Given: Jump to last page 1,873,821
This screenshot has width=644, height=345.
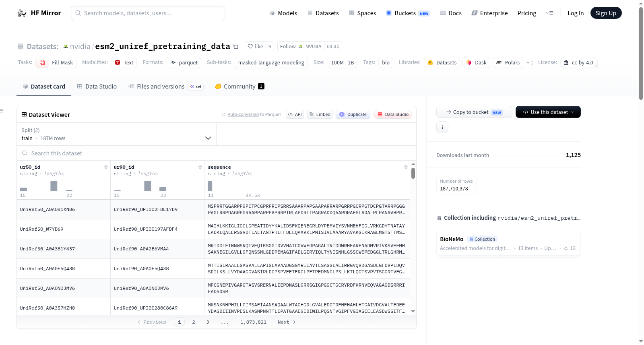Looking at the screenshot, I should (x=254, y=322).
